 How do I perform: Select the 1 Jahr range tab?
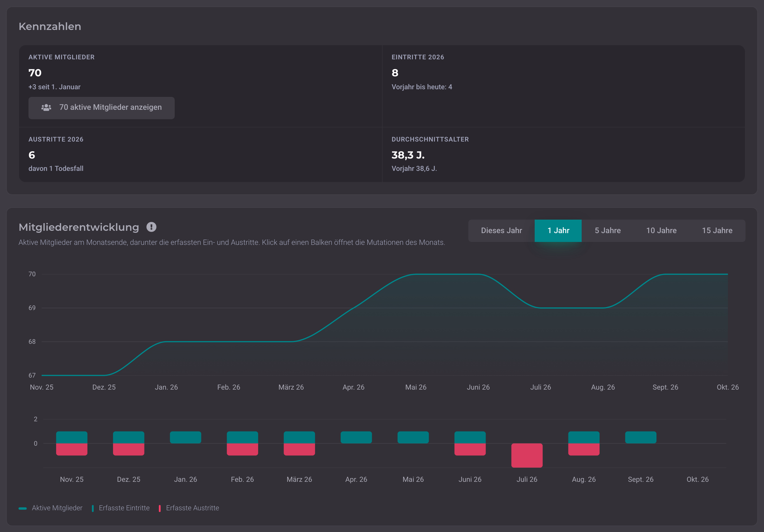point(558,230)
